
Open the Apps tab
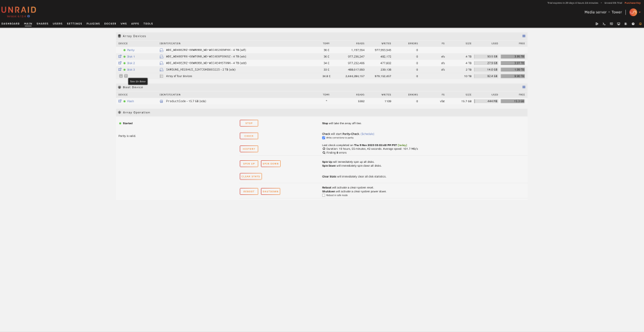(135, 24)
